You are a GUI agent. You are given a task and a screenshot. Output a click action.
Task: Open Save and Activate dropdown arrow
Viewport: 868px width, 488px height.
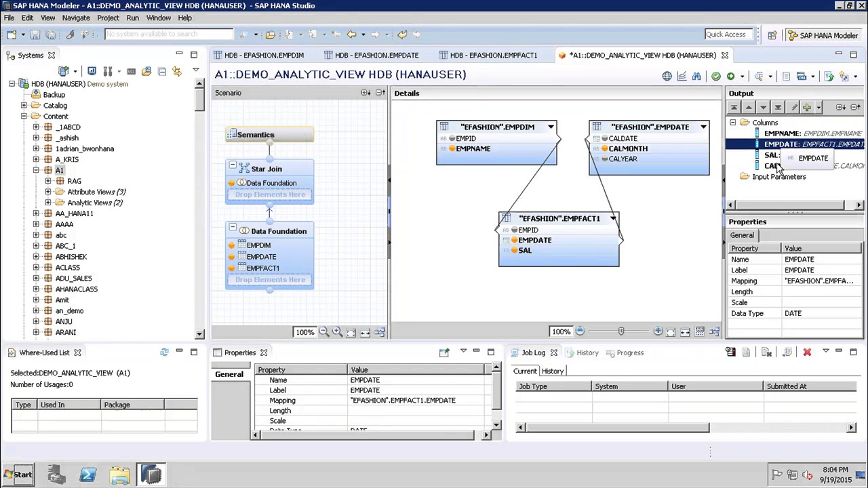[742, 77]
